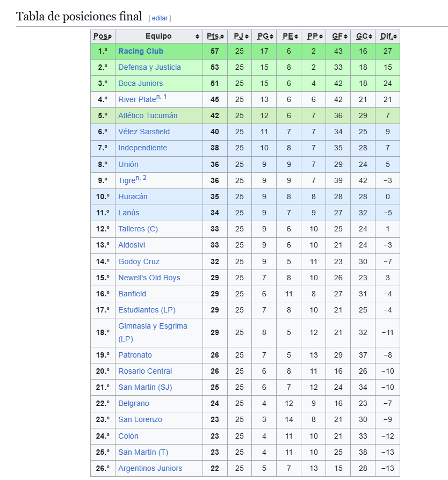The image size is (448, 480).
Task: Sort table by Dif. column arrows
Action: click(x=395, y=37)
